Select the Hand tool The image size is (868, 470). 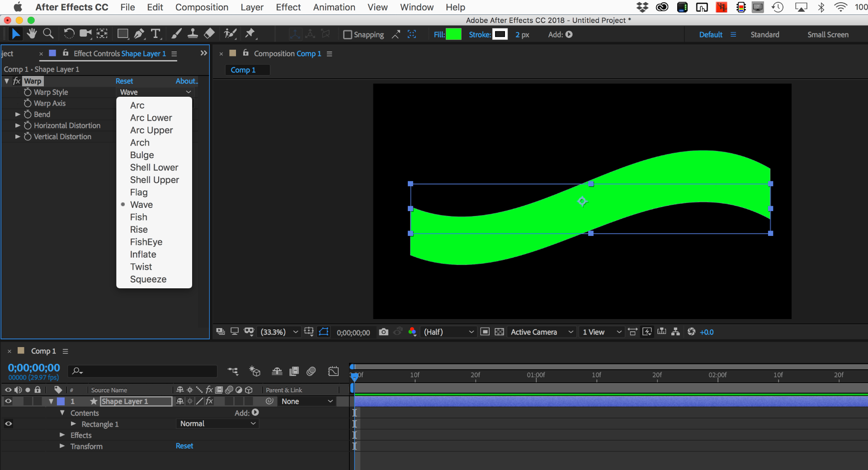32,33
